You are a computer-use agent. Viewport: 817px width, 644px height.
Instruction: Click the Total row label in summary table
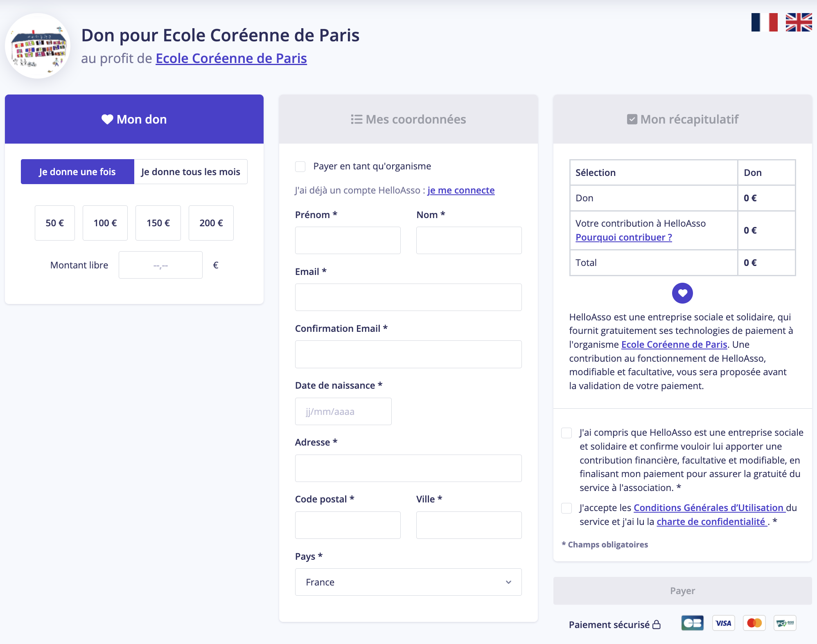(x=586, y=263)
